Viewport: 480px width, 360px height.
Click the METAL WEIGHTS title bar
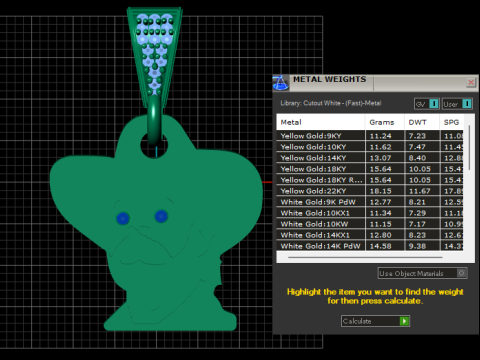pyautogui.click(x=377, y=83)
